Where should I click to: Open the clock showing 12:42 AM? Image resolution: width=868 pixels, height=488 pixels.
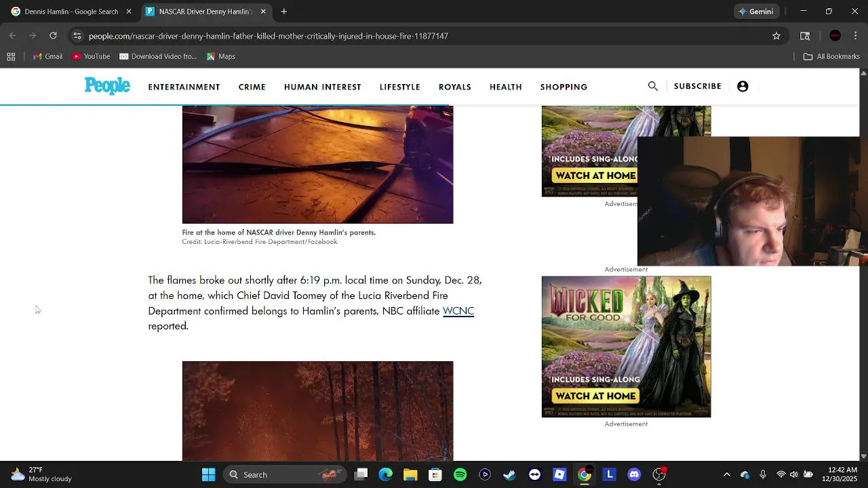click(x=841, y=474)
